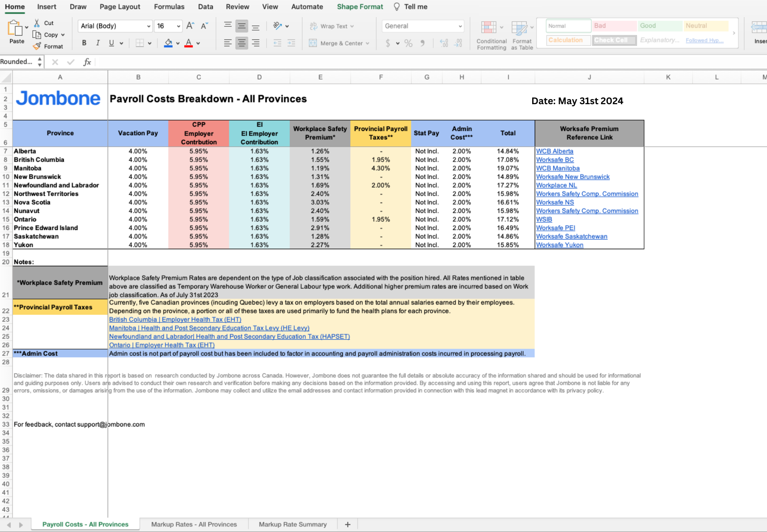
Task: Apply the red font color
Action: click(x=188, y=43)
